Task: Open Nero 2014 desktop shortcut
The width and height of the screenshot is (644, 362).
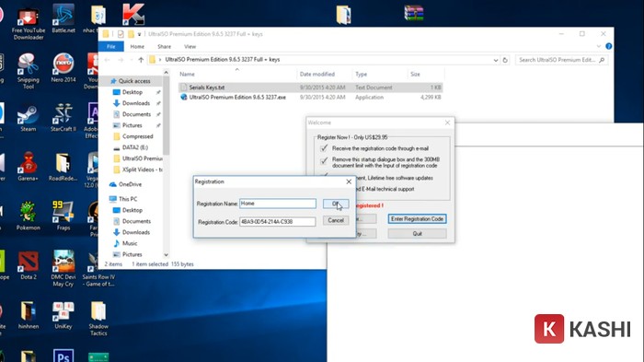Action: [x=63, y=68]
